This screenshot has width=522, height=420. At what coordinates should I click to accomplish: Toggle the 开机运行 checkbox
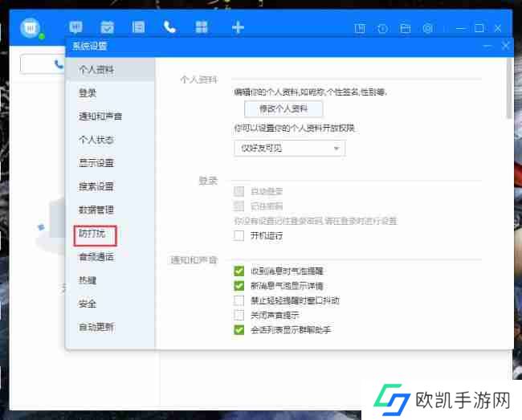[x=239, y=235]
